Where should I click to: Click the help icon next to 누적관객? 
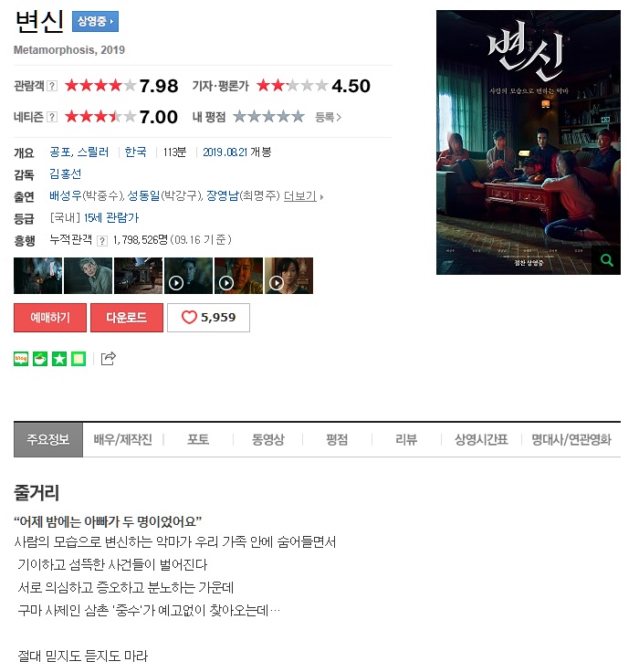tap(102, 240)
